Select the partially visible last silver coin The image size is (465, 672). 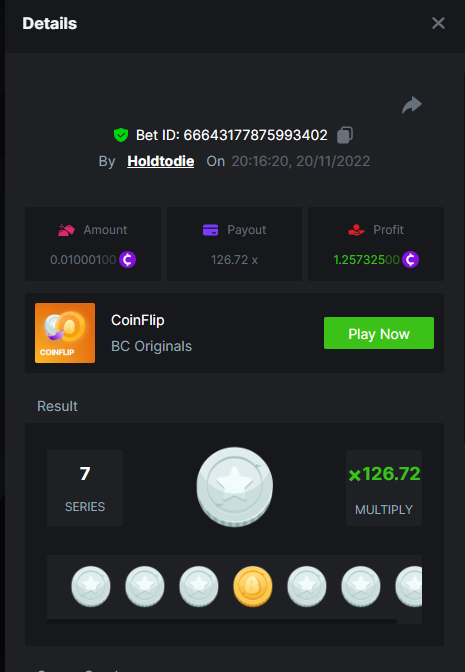pyautogui.click(x=408, y=586)
